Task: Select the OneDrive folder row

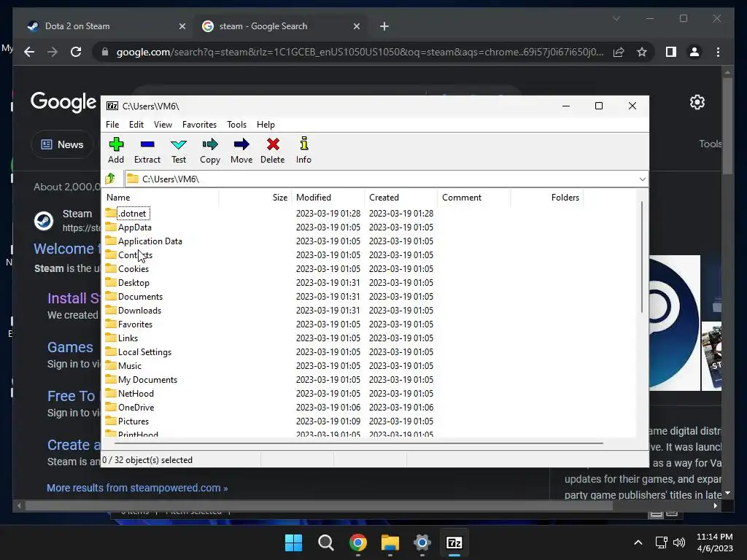Action: coord(369,407)
